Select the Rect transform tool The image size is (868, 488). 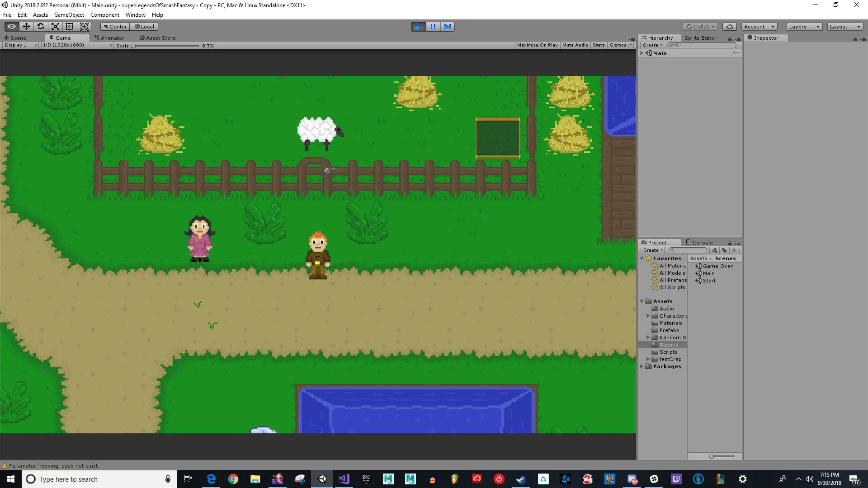70,27
